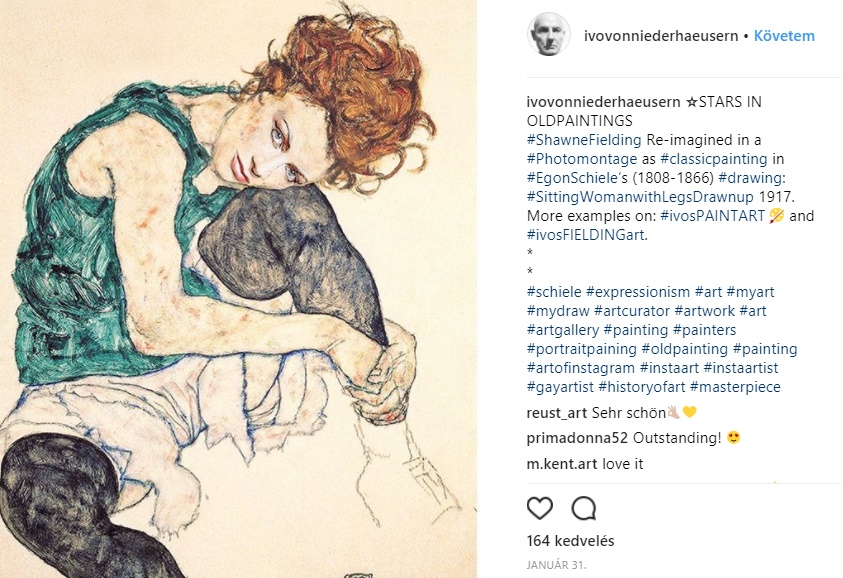
Task: Open the ivovonniederhaeusern username in header
Action: point(661,36)
